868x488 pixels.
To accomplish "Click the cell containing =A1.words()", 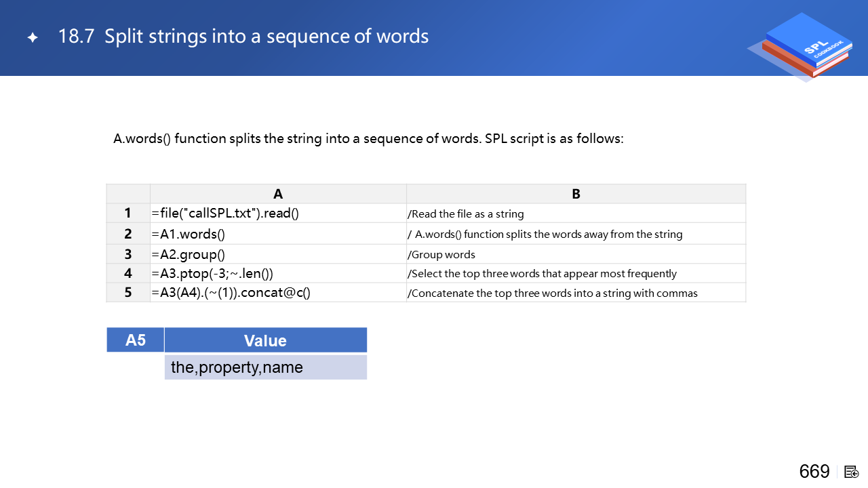I will coord(278,234).
